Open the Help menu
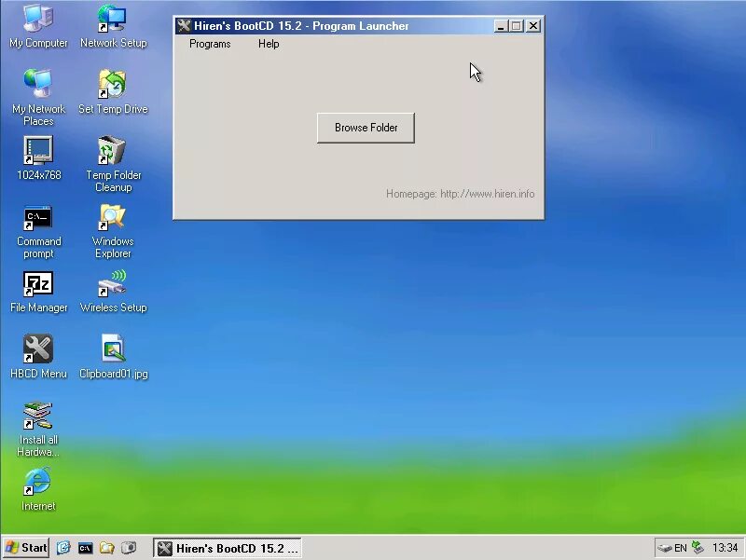Screen dimensions: 746x560 (269, 44)
